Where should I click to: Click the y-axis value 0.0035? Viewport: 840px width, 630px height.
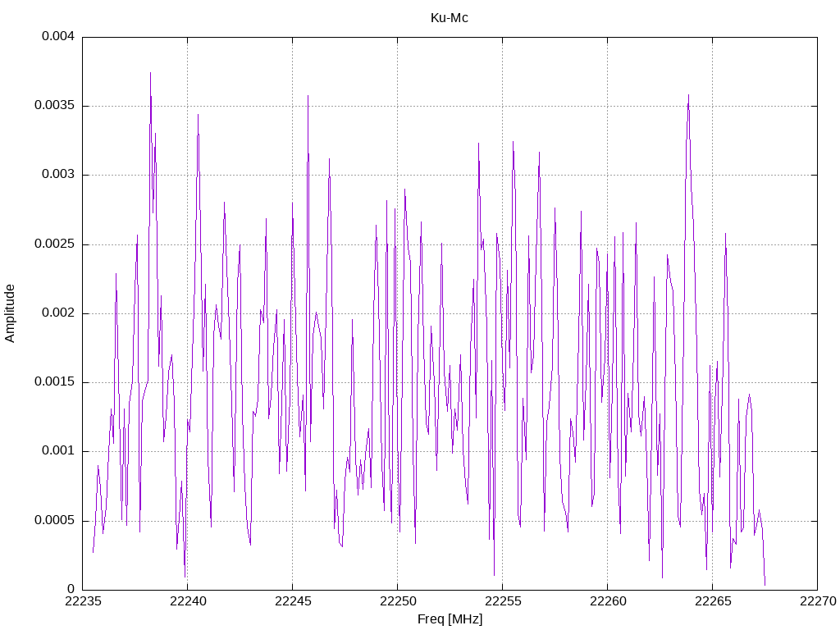click(x=54, y=105)
